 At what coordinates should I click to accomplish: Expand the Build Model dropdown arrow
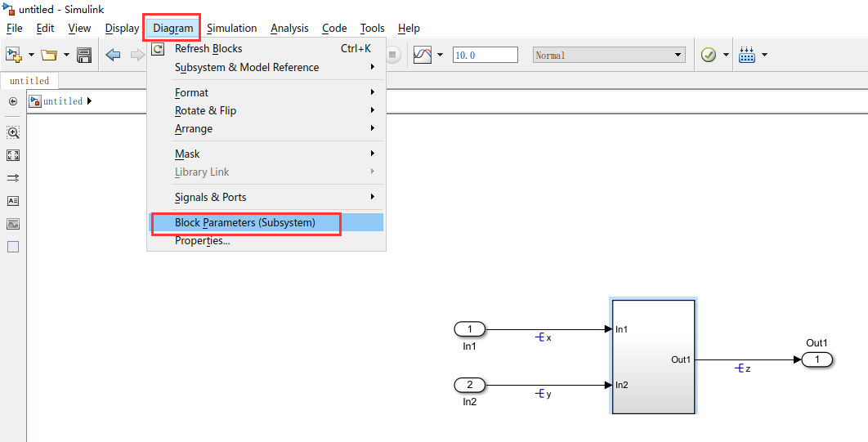tap(764, 55)
